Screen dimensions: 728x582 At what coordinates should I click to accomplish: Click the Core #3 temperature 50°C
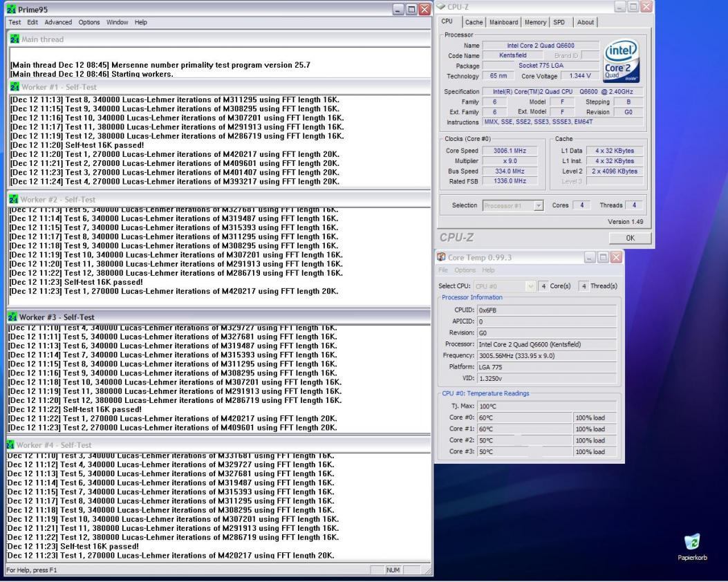525,451
